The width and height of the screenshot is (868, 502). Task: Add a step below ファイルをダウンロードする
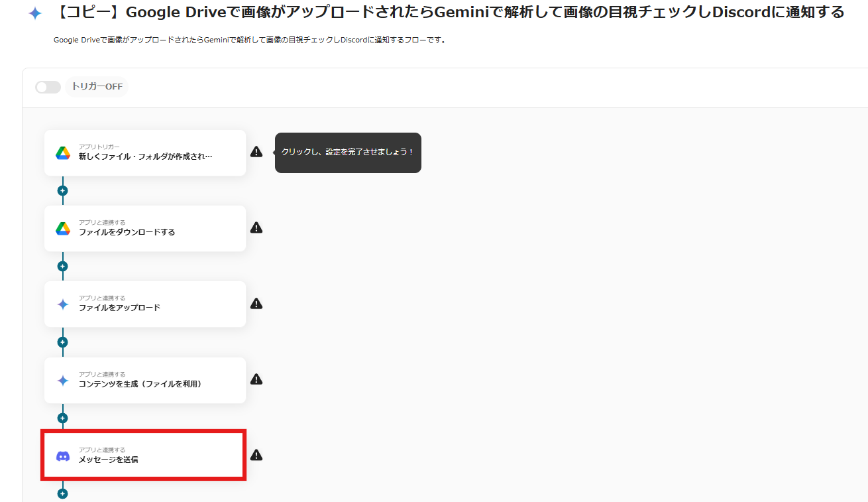tap(62, 266)
